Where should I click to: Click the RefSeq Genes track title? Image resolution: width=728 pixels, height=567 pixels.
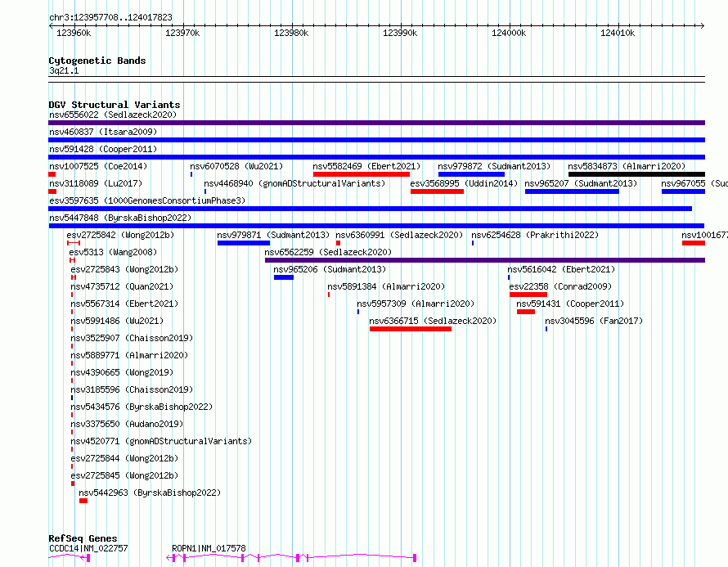point(83,538)
